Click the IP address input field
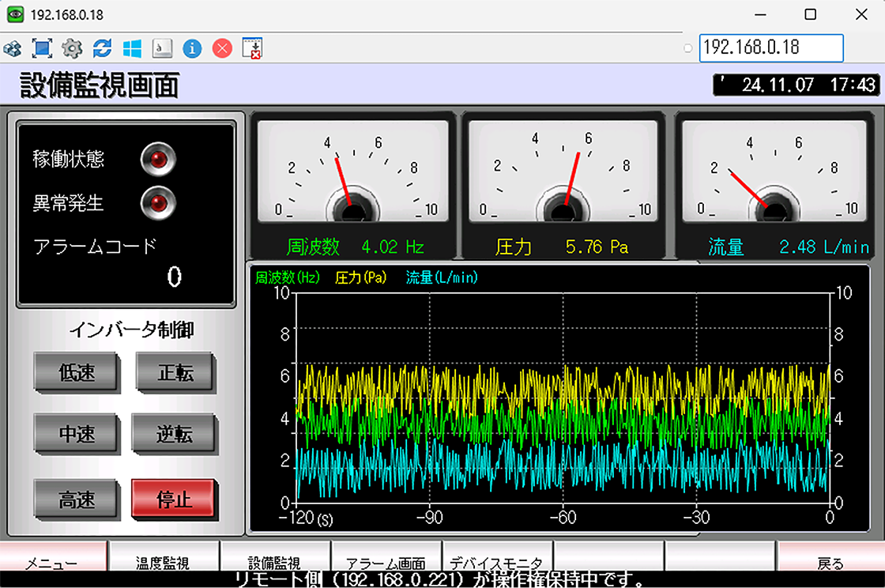 pyautogui.click(x=770, y=47)
